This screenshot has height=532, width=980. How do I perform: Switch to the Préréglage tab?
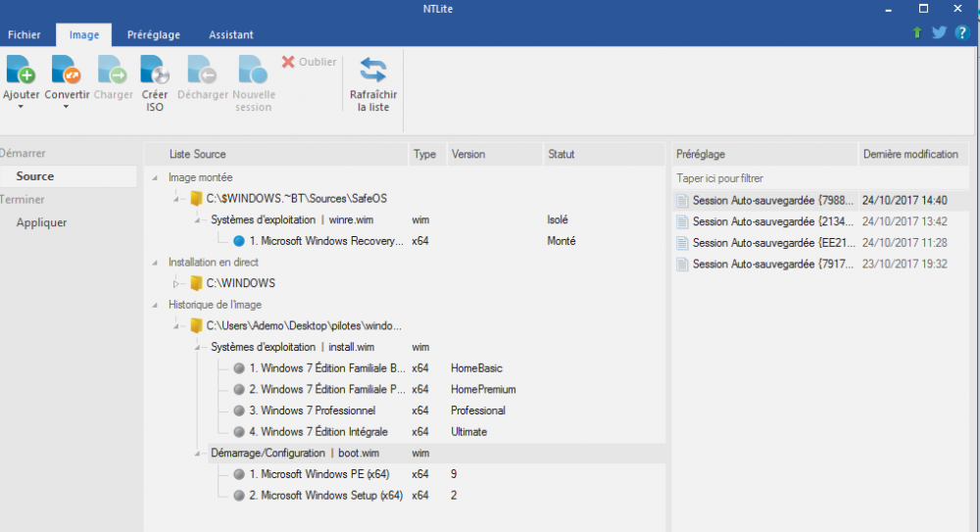pyautogui.click(x=153, y=34)
